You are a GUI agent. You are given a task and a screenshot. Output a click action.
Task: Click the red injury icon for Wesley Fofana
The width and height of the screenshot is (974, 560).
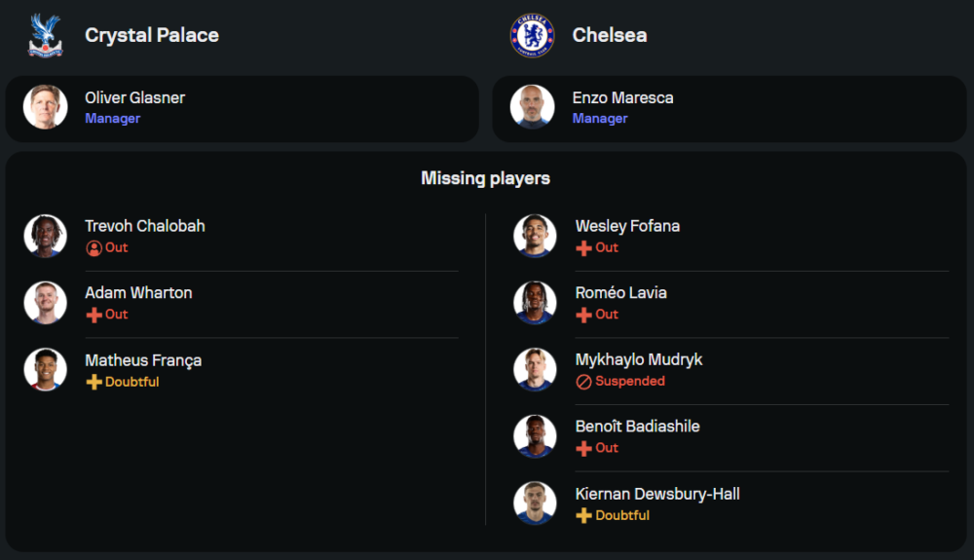point(583,248)
